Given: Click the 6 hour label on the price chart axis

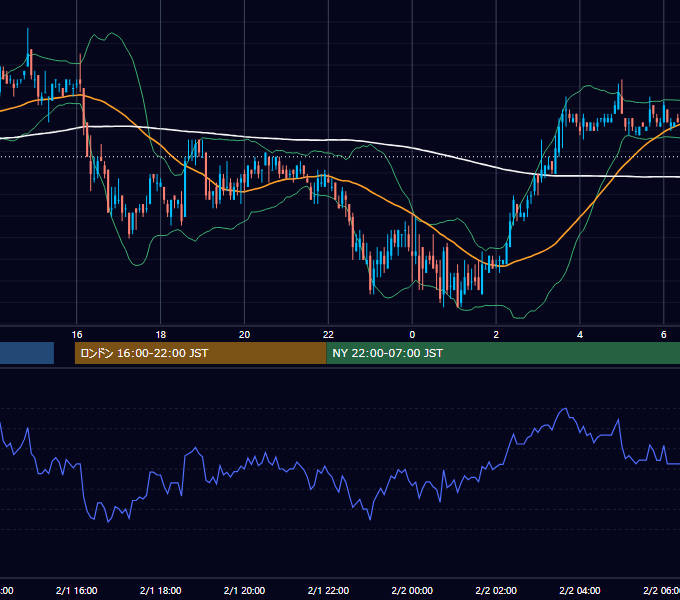Looking at the screenshot, I should pyautogui.click(x=664, y=335).
